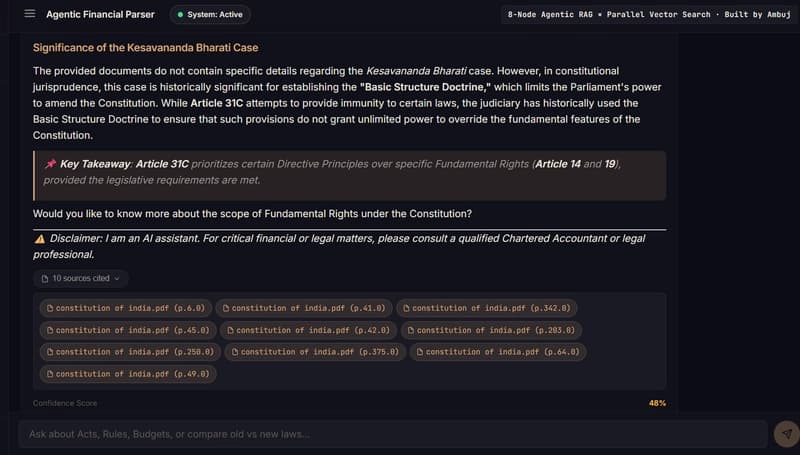Viewport: 800px width, 455px height.
Task: Click the send message arrow icon
Action: pos(786,434)
